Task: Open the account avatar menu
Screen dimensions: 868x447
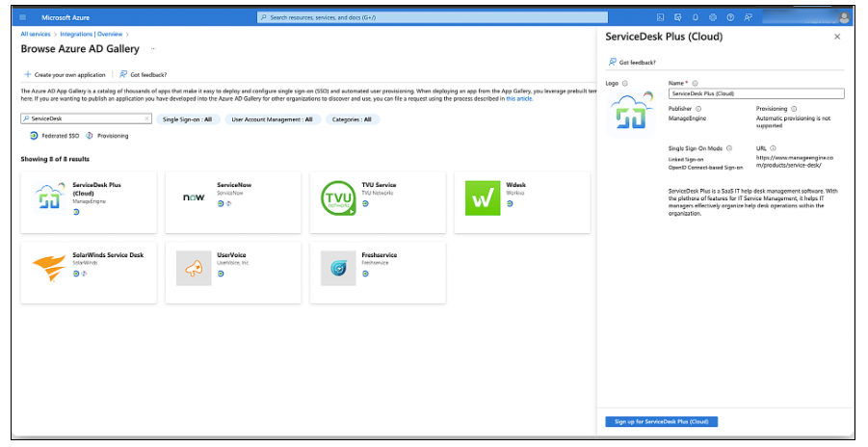Action: coord(844,17)
